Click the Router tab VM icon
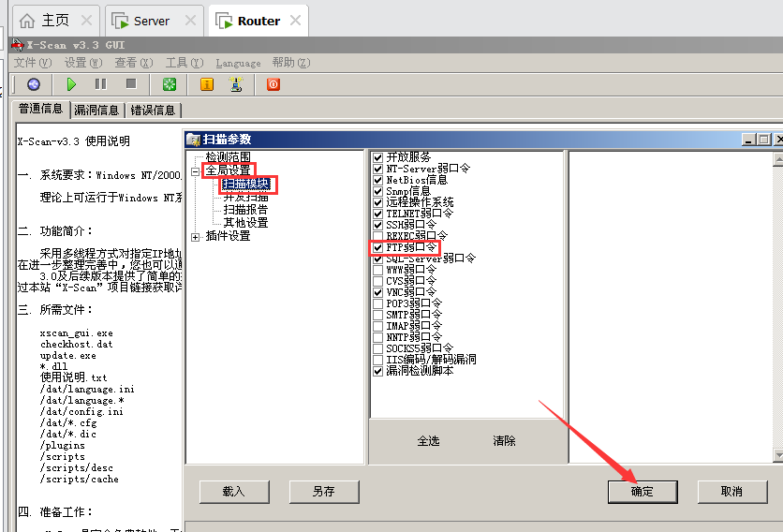 pos(224,21)
